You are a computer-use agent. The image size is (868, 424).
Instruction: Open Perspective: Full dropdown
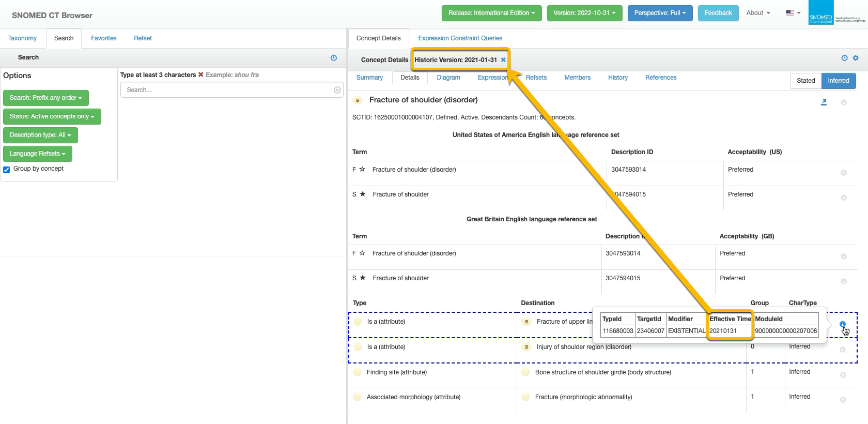pos(660,13)
